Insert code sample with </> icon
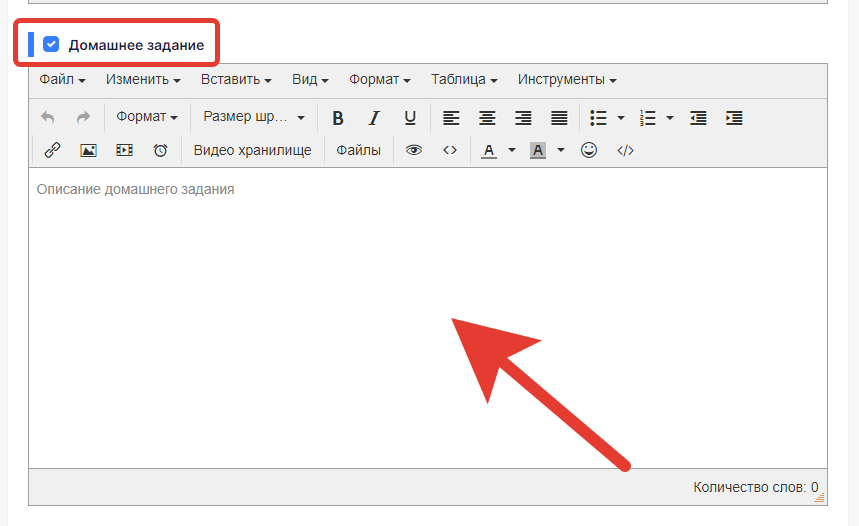The image size is (859, 526). (625, 150)
